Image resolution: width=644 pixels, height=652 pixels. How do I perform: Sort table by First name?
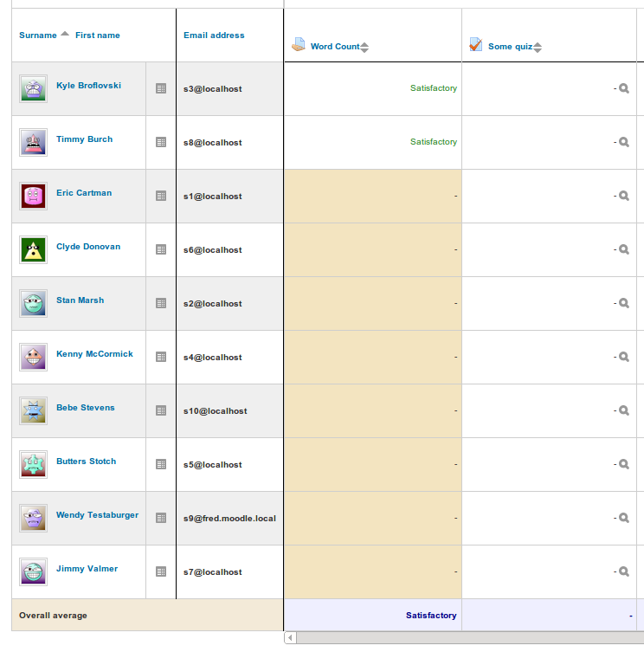click(98, 36)
